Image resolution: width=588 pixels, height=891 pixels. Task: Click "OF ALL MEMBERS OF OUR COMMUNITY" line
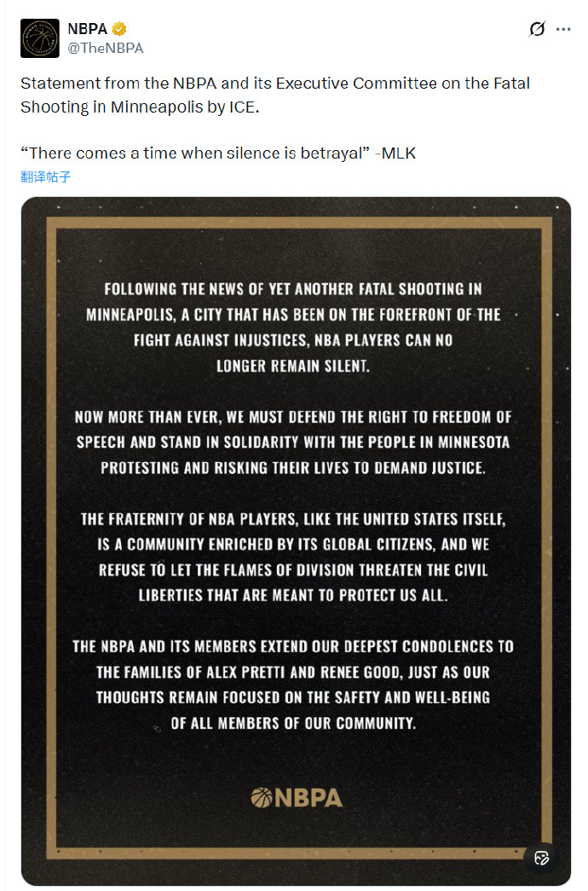pyautogui.click(x=292, y=723)
